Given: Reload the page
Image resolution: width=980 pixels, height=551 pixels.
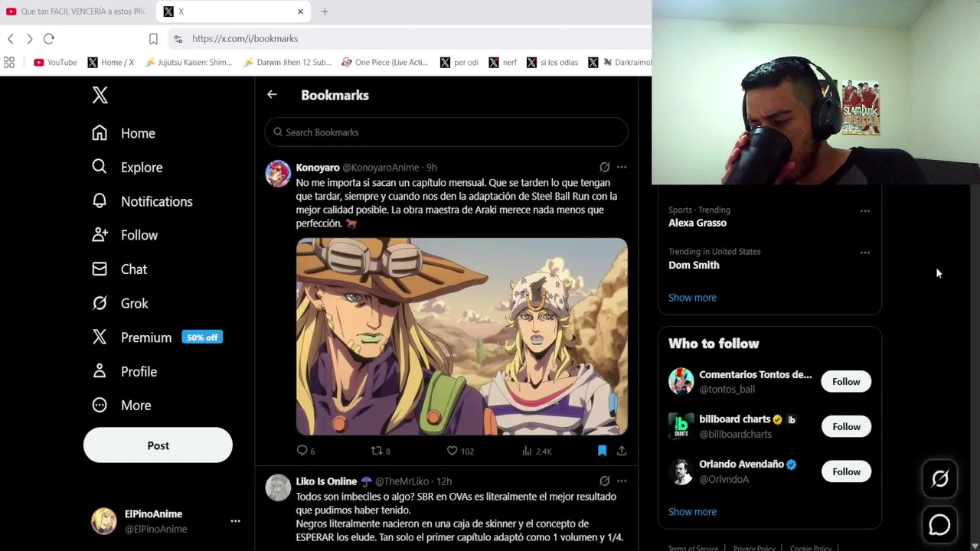Looking at the screenshot, I should point(49,38).
